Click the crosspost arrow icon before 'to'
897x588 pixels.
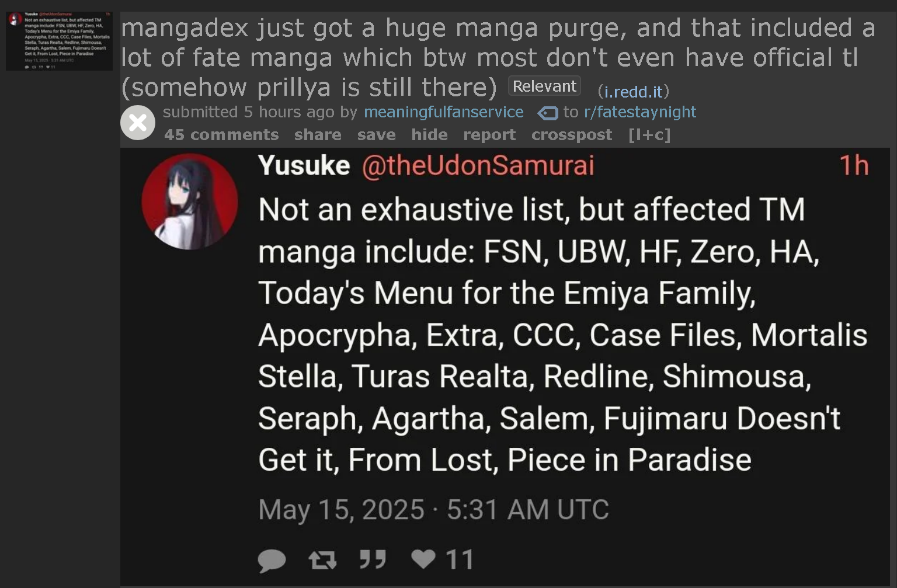point(547,113)
